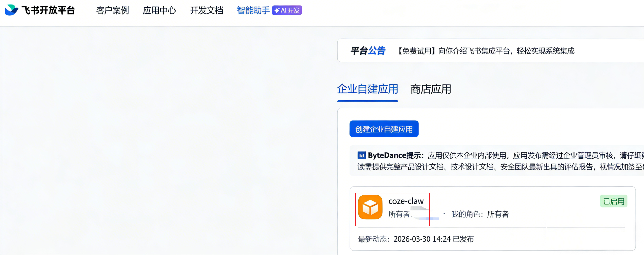Open the 客户案例 menu
The height and width of the screenshot is (255, 644).
pos(112,10)
